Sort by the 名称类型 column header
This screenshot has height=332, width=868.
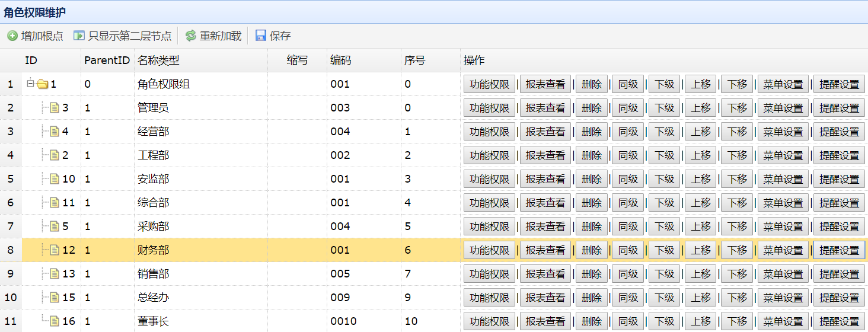[x=158, y=60]
